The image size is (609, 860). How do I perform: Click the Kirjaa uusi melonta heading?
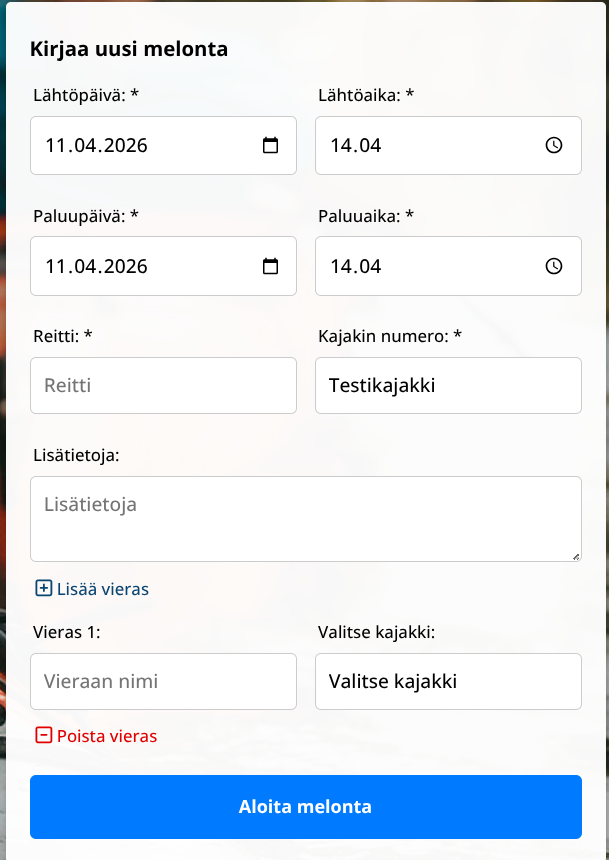130,48
